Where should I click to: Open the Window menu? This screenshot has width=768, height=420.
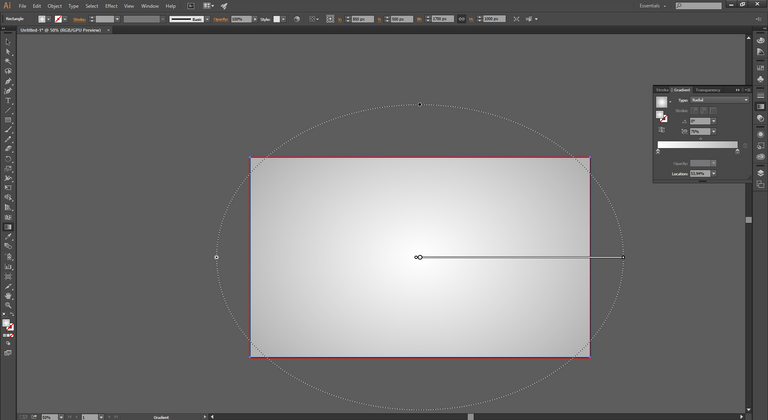(150, 6)
